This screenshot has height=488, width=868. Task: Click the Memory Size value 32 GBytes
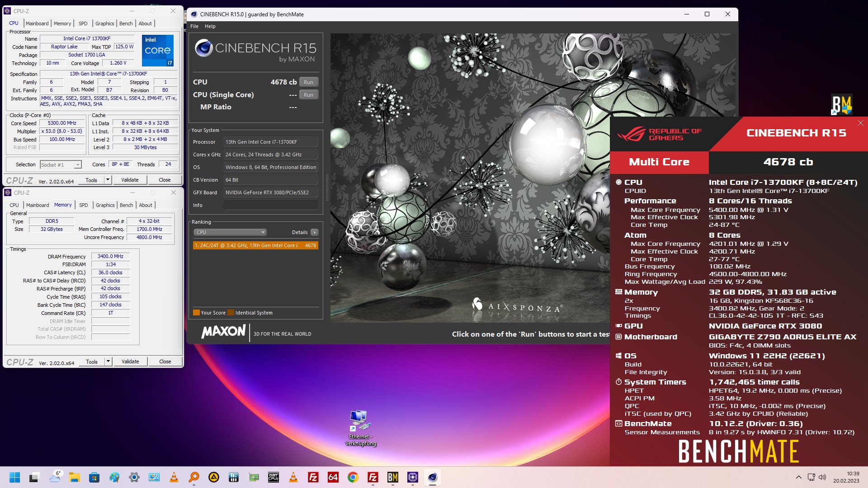pyautogui.click(x=52, y=229)
